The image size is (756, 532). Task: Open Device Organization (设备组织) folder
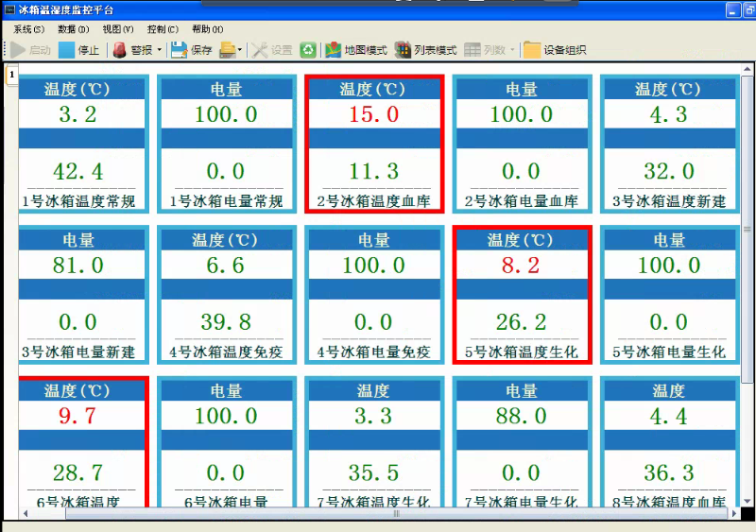[x=555, y=50]
